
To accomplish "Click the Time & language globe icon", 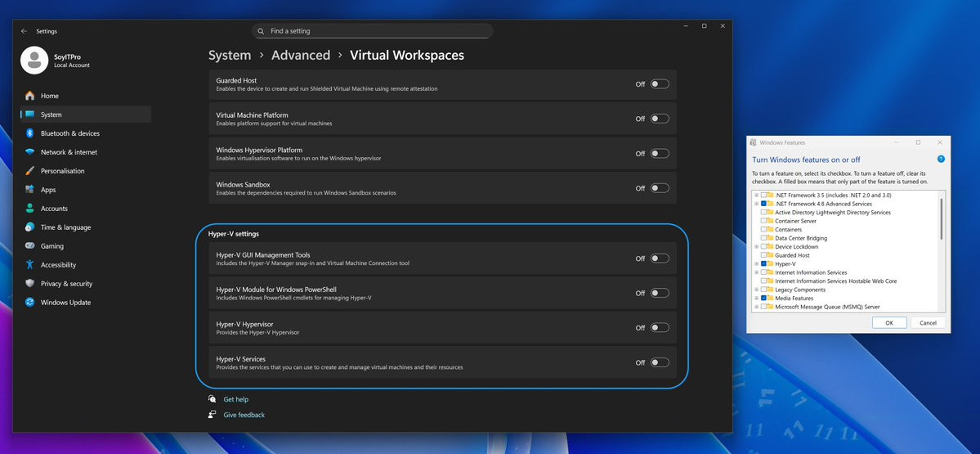I will [x=29, y=227].
